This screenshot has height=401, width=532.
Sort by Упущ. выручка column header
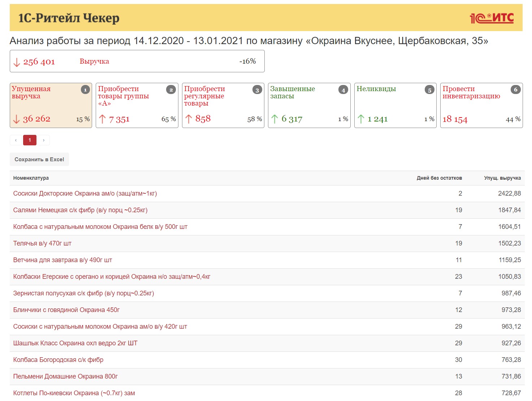502,178
